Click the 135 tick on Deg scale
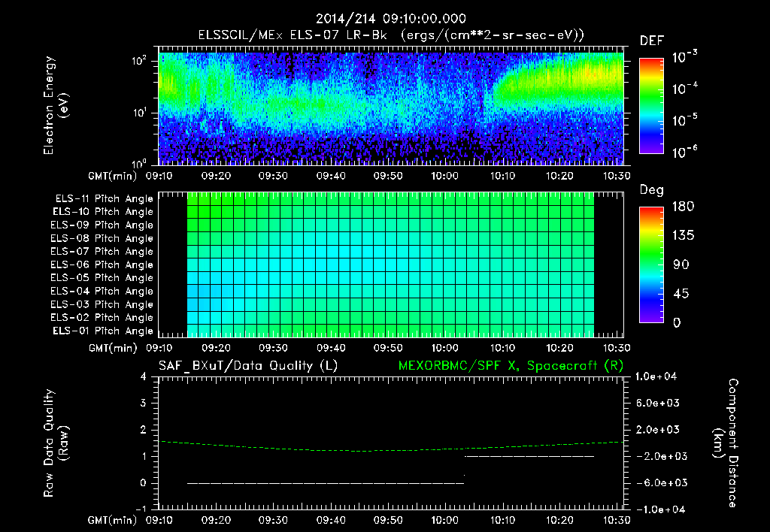This screenshot has width=770, height=532. (683, 236)
